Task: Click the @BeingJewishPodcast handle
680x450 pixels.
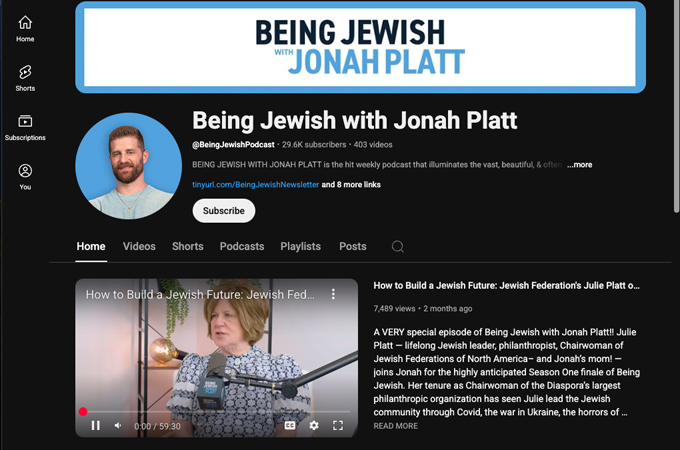Action: click(x=233, y=145)
